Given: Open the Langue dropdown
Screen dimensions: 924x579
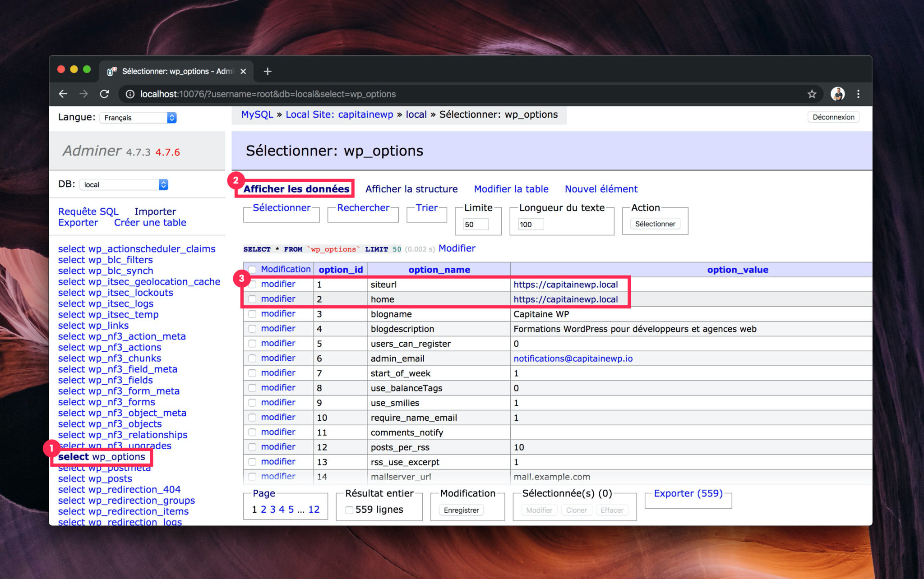Looking at the screenshot, I should click(x=138, y=117).
